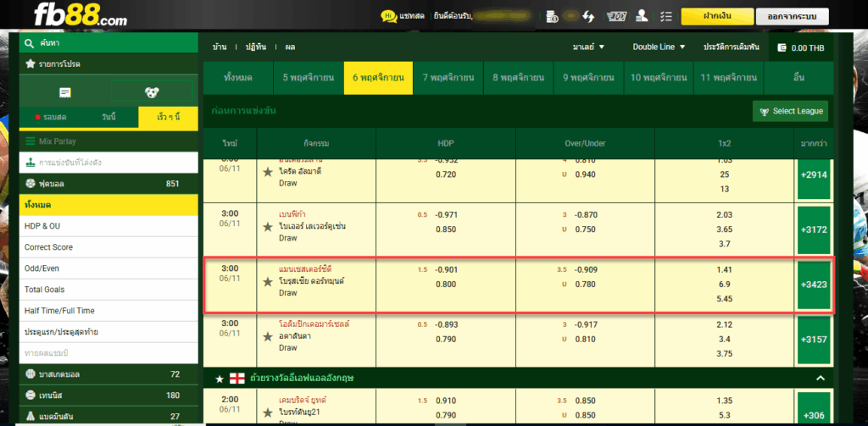This screenshot has width=868, height=426.
Task: Pick the -0.909 over odds
Action: coord(586,270)
